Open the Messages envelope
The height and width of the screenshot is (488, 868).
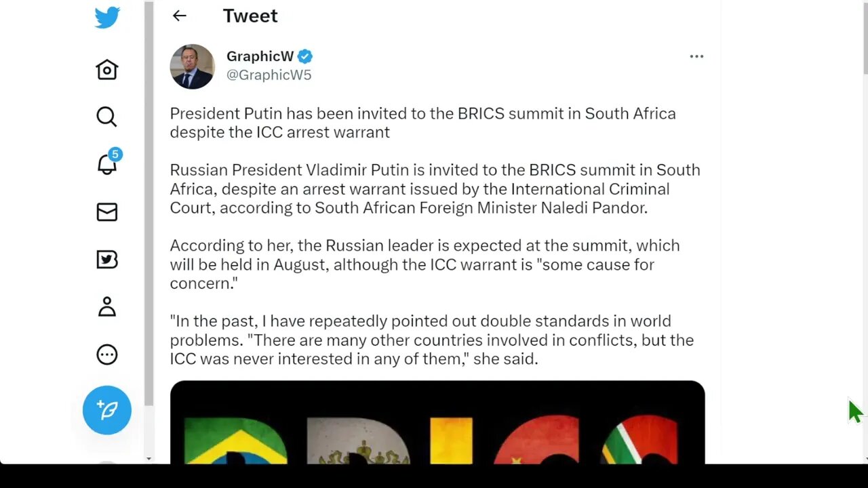[107, 212]
